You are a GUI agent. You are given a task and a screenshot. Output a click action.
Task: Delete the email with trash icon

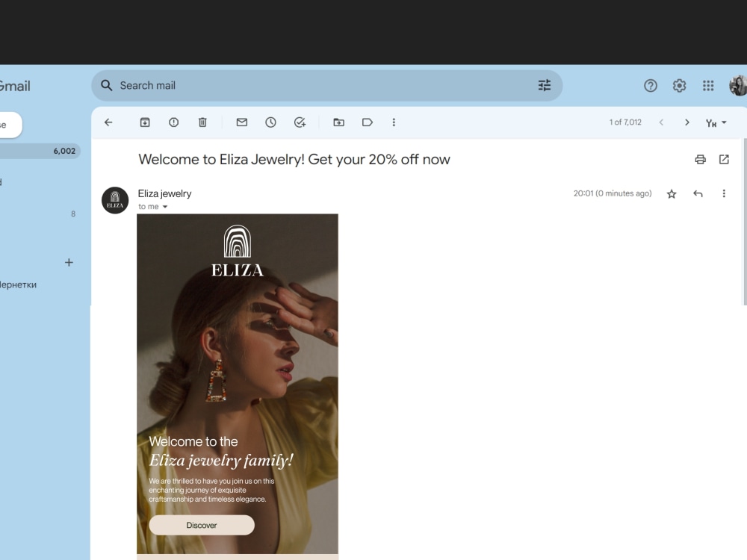[202, 122]
